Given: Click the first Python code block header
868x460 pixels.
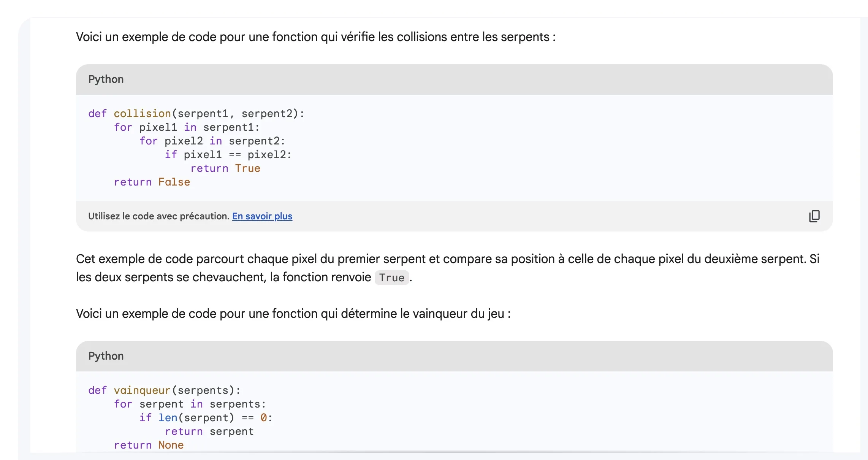Looking at the screenshot, I should pos(106,79).
